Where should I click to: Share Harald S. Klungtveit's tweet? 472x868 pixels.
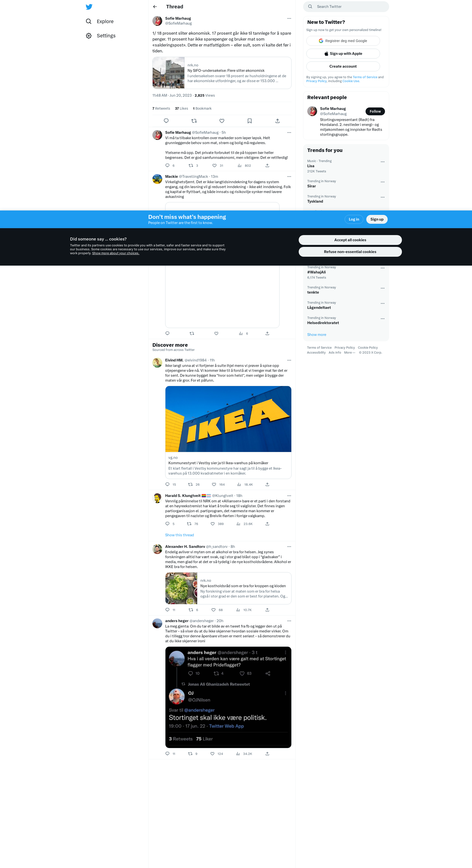click(x=267, y=524)
